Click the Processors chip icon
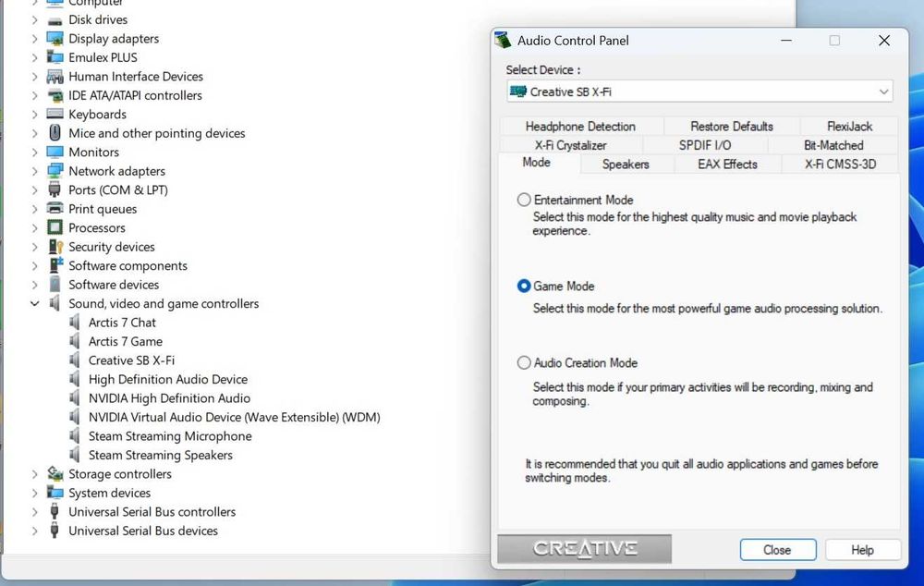The width and height of the screenshot is (924, 586). 55,227
